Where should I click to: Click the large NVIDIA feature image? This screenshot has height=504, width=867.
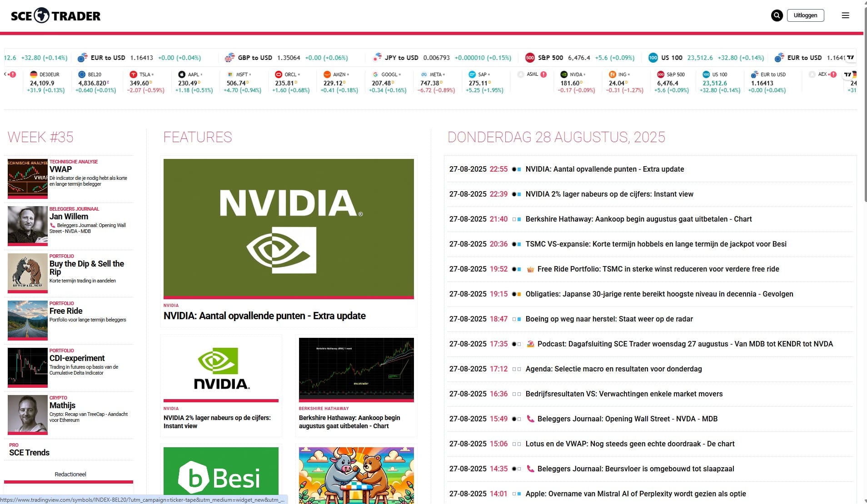click(x=289, y=228)
